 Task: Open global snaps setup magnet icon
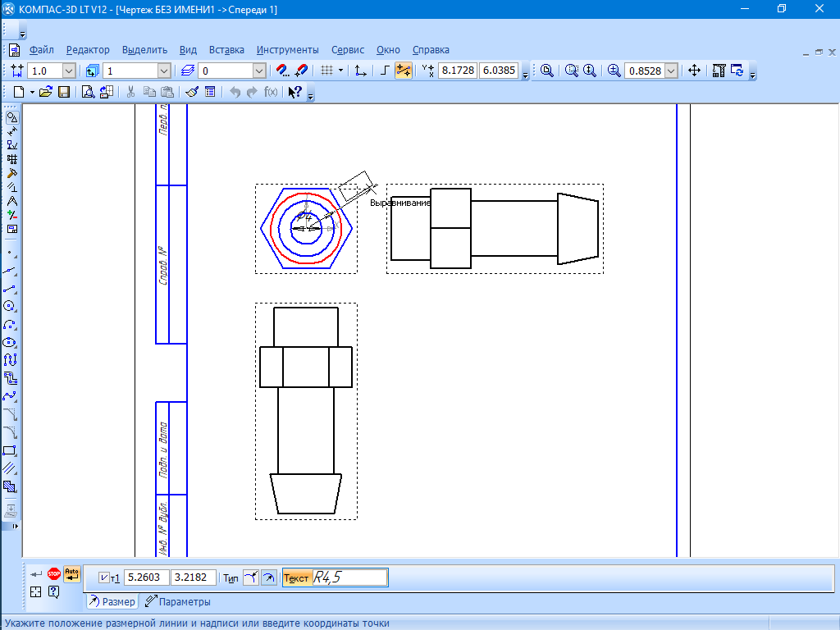(x=282, y=71)
